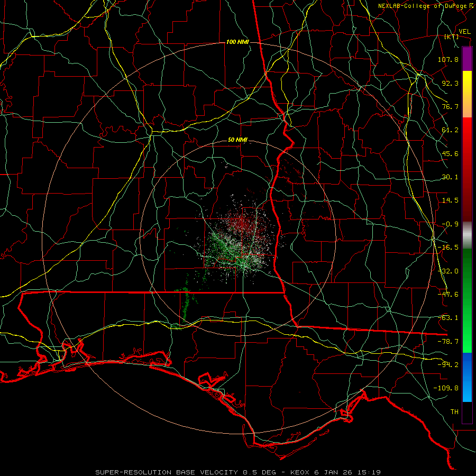476x476 pixels.
Task: Click the 107.8 legend value
Action: click(448, 59)
